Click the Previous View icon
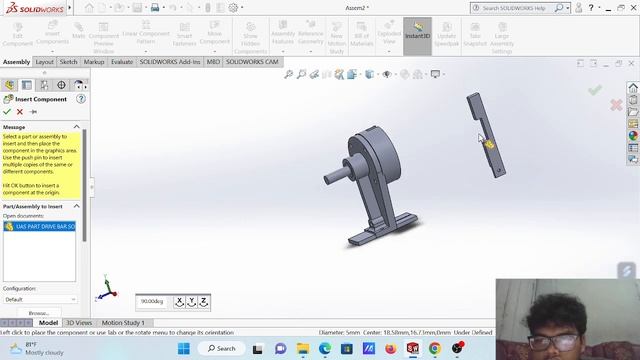The image size is (640, 360). tap(314, 74)
